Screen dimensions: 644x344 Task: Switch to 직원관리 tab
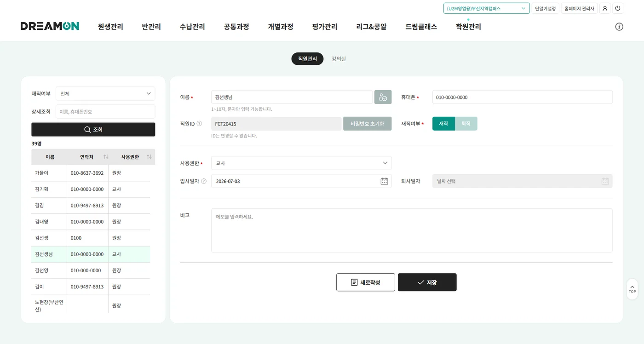[x=307, y=59]
